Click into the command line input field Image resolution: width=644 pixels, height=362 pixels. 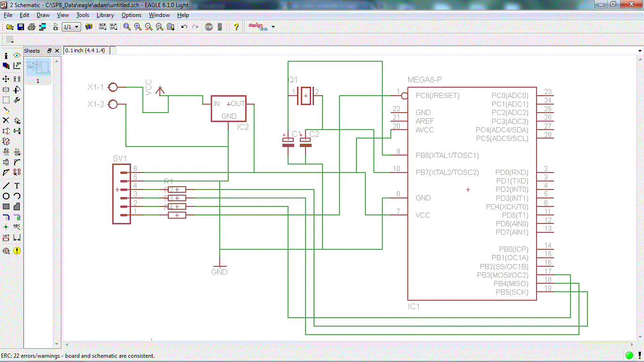375,50
